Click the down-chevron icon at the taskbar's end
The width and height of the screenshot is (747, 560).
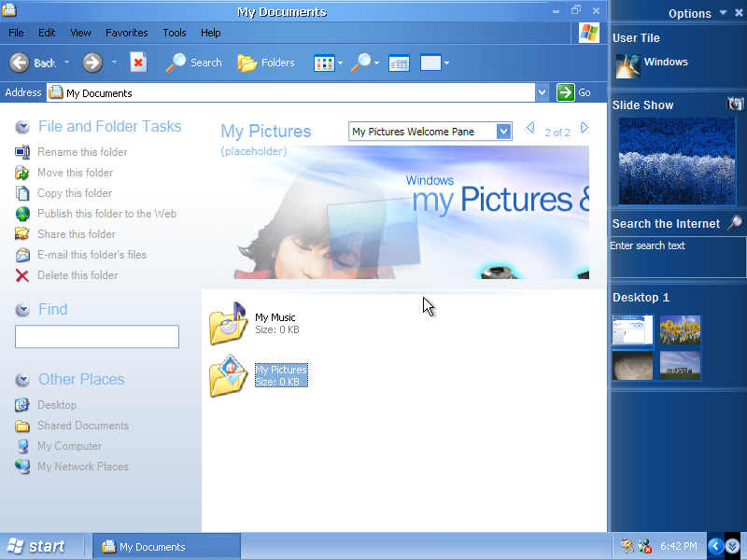click(733, 546)
